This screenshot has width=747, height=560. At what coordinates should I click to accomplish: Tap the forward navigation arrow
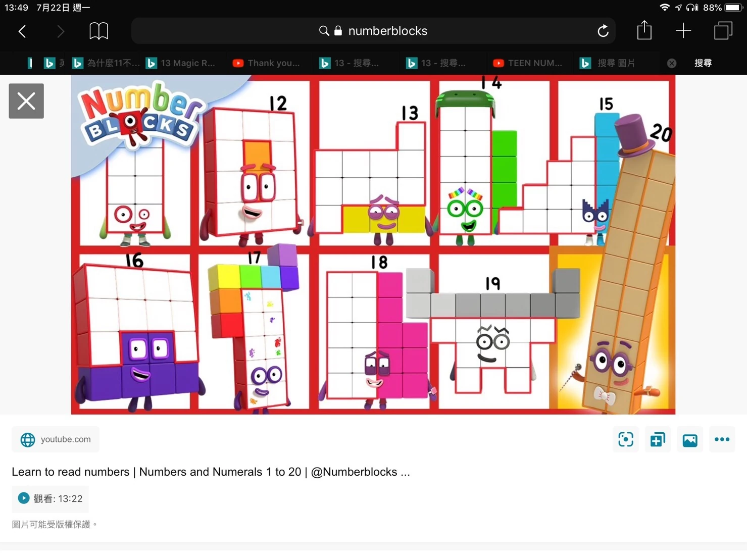coord(60,31)
